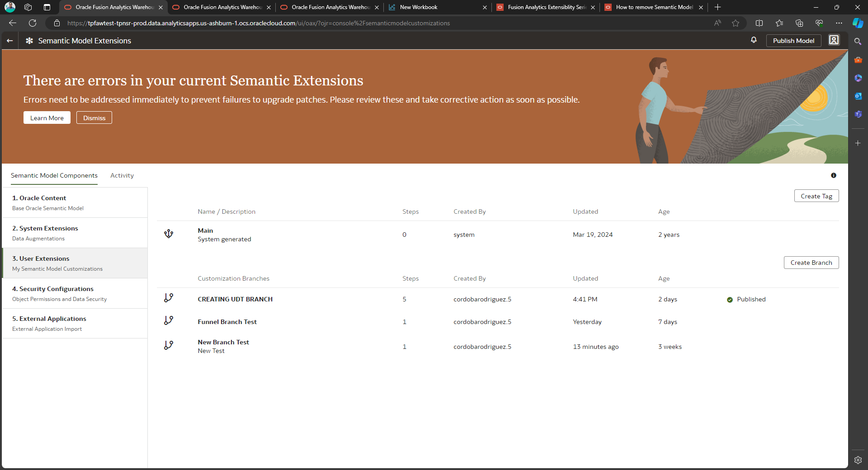
Task: Open the split screen icon
Action: 759,23
